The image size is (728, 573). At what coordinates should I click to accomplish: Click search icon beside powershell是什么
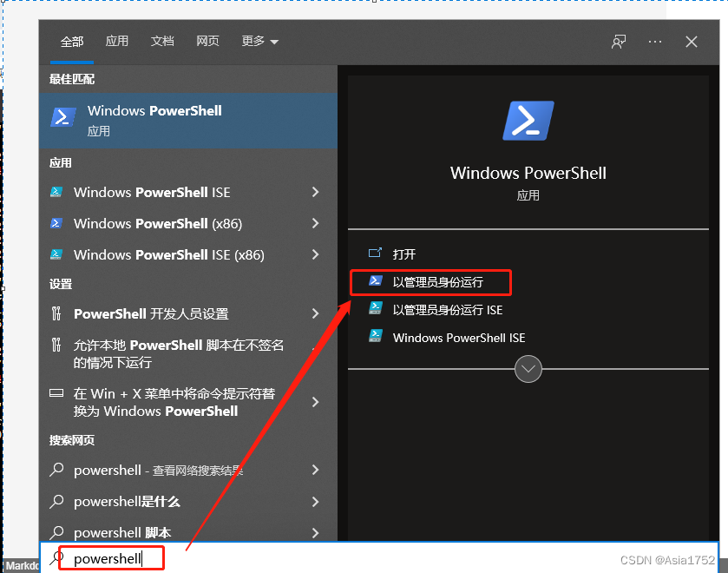point(56,501)
